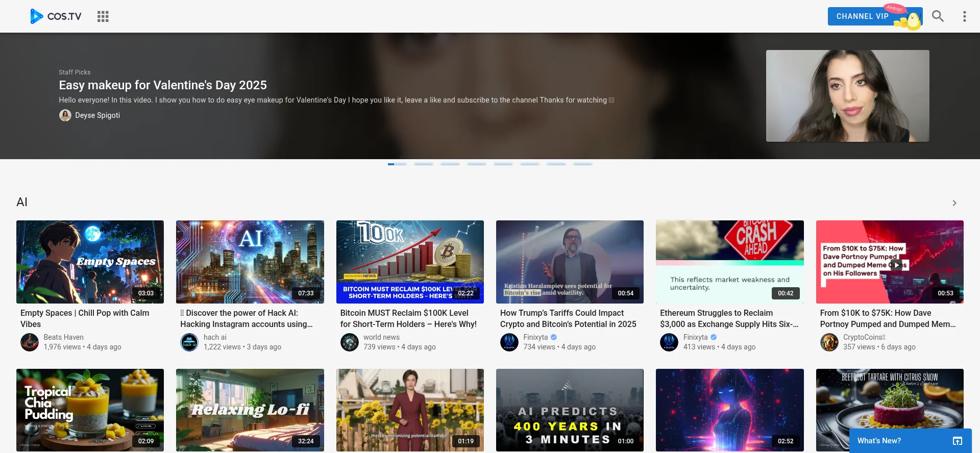Viewport: 980px width, 453px height.
Task: Click the CHANNEL VIP button
Action: pos(862,16)
